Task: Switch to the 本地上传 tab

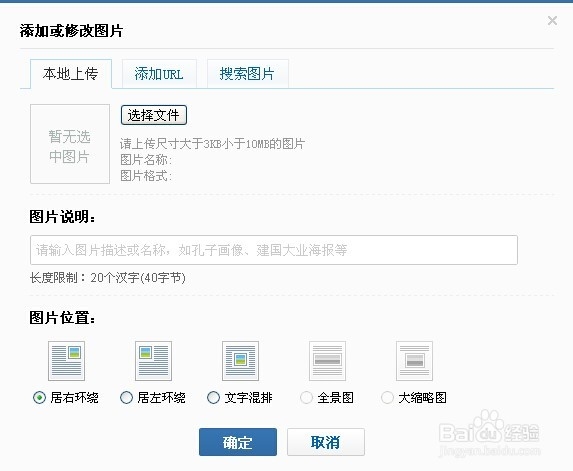Action: tap(71, 74)
